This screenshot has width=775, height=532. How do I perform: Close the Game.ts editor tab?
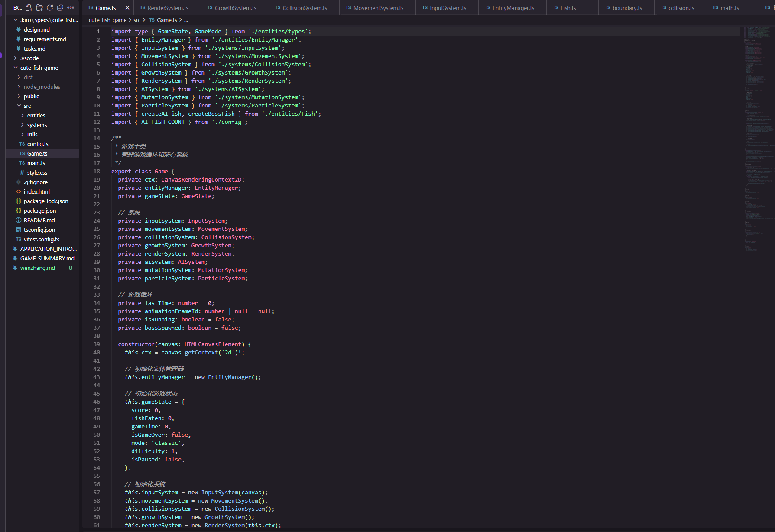127,8
